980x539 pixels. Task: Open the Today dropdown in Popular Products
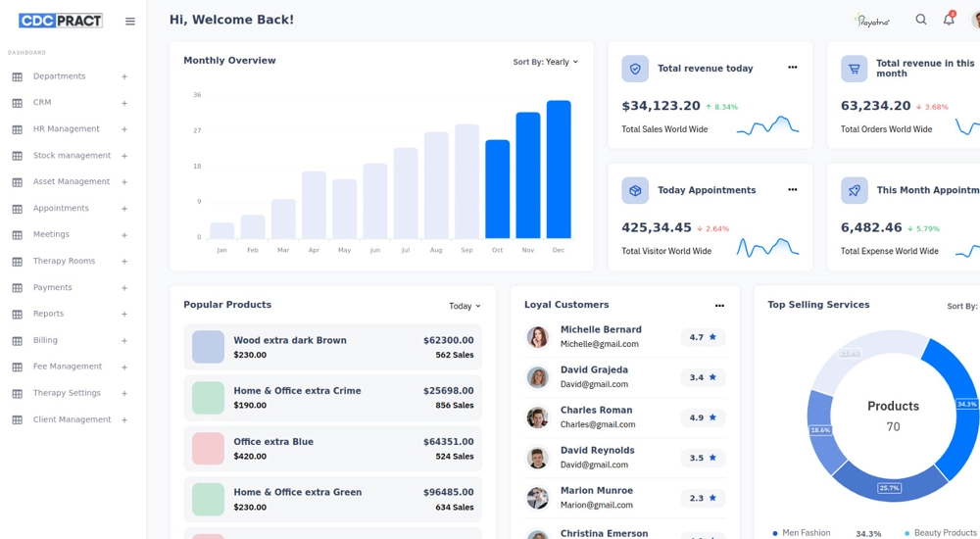(x=465, y=306)
